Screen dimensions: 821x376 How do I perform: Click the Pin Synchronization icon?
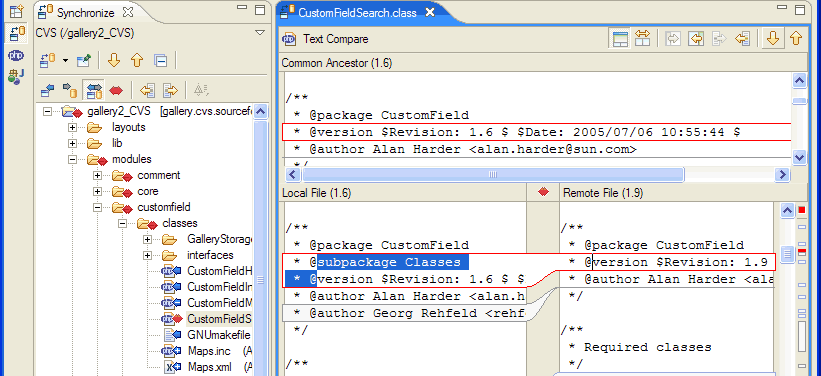click(84, 61)
